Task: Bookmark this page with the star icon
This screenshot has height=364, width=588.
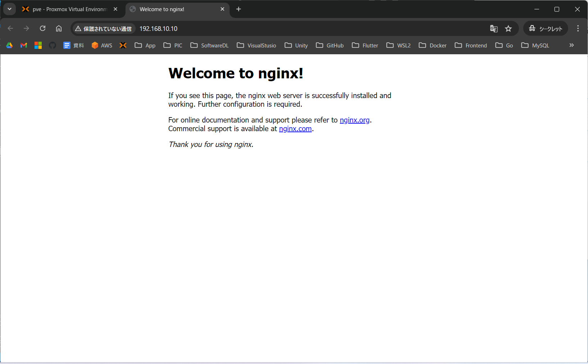Action: pos(508,29)
